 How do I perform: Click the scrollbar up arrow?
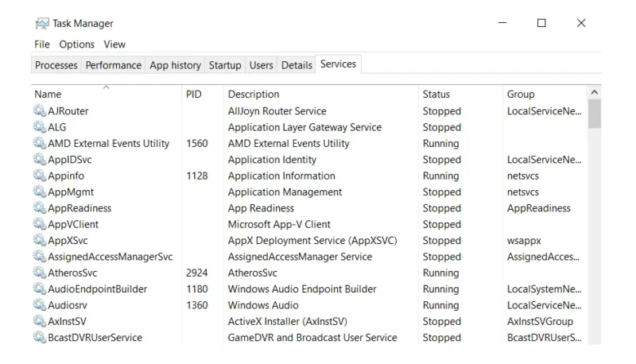point(594,92)
